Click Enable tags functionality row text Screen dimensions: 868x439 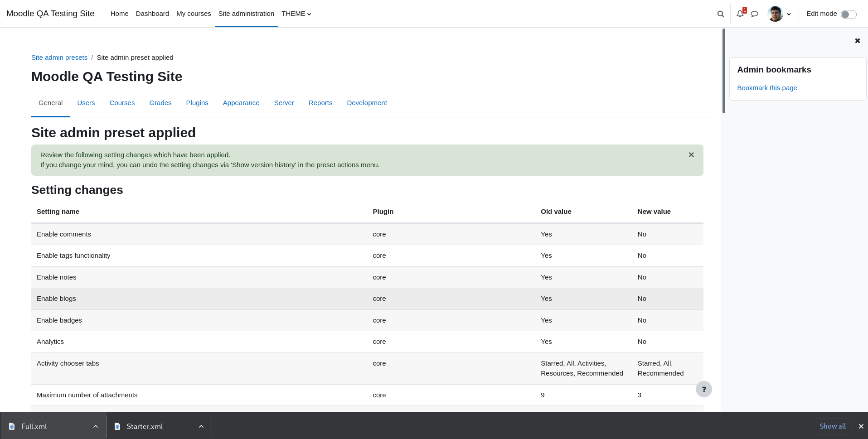(73, 256)
